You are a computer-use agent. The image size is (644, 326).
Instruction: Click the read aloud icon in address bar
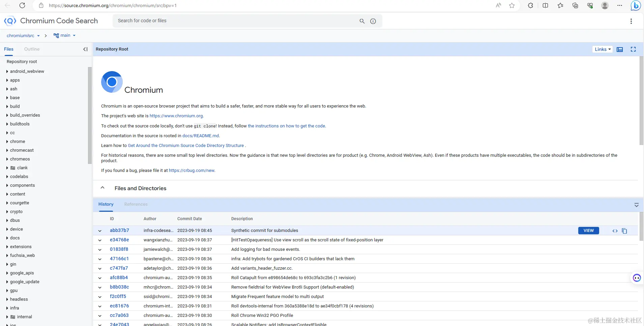(498, 5)
